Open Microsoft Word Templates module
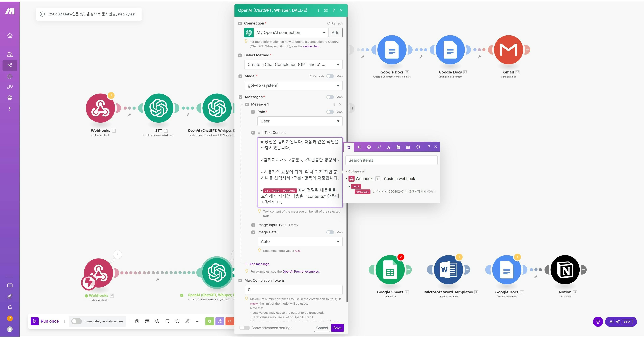The image size is (644, 337). (x=448, y=270)
